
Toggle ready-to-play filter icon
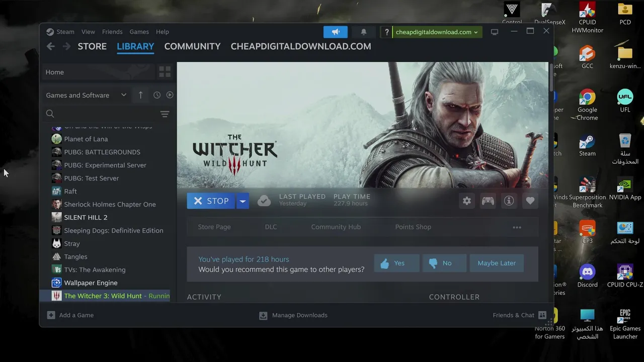170,95
